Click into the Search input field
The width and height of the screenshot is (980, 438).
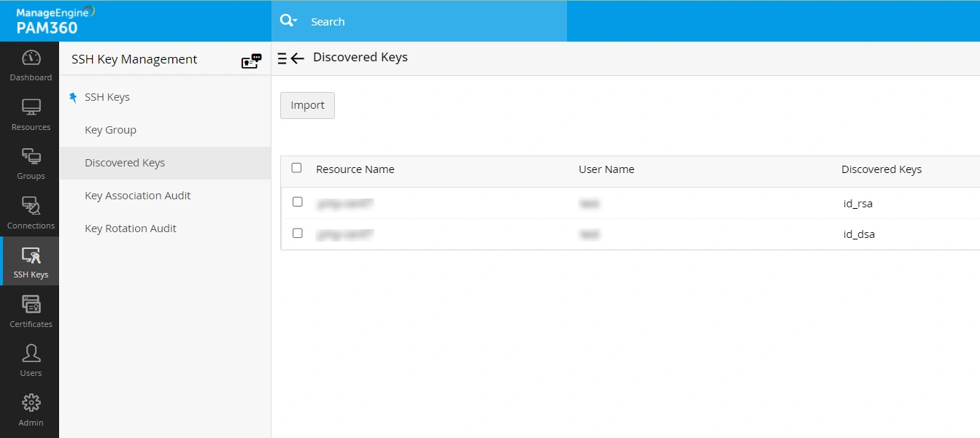(x=431, y=22)
